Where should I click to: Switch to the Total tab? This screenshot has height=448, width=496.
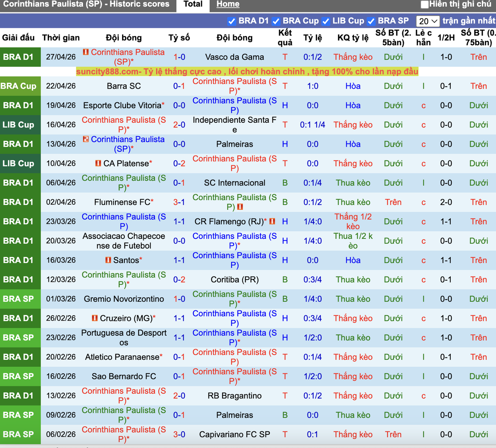(193, 4)
